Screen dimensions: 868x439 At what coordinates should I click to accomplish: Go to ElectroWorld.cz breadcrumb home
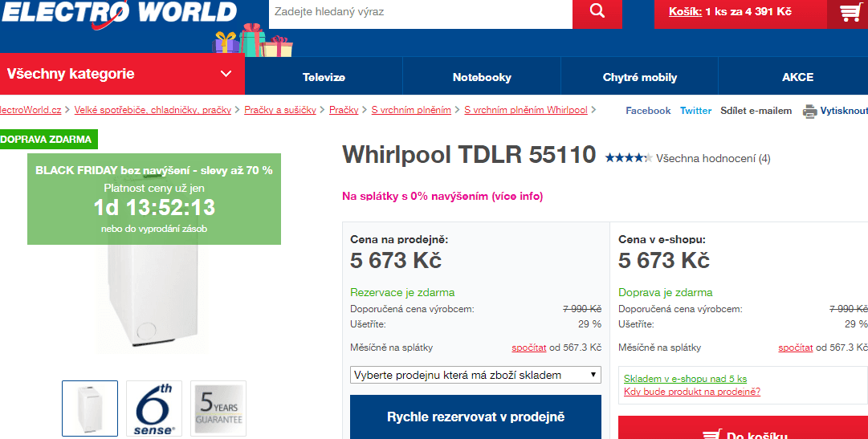(x=31, y=110)
